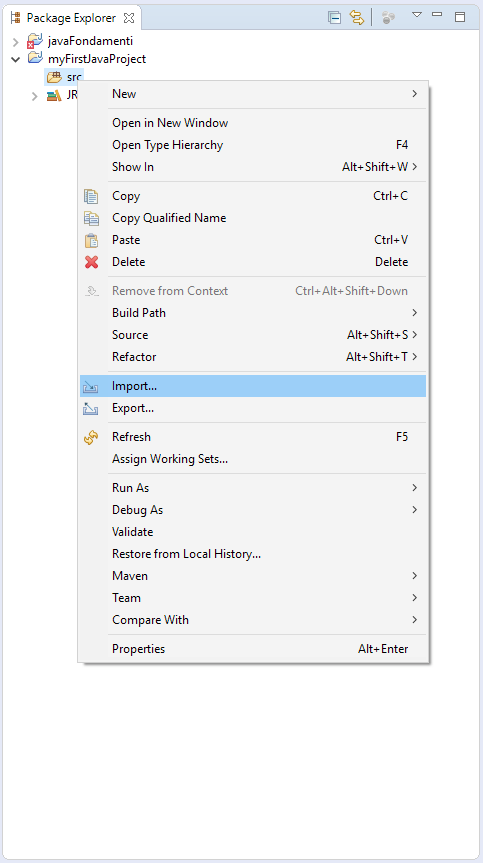Open the New submenu
The image size is (483, 863).
[x=253, y=94]
